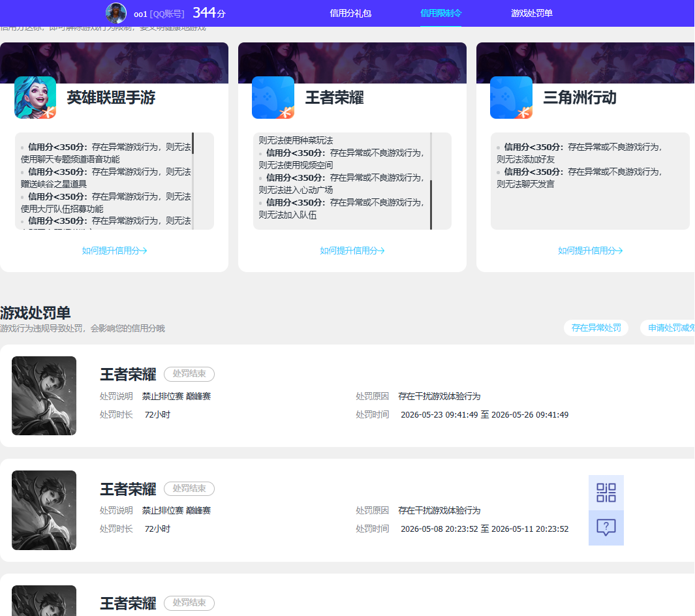Click the QR code floating icon

pyautogui.click(x=606, y=493)
